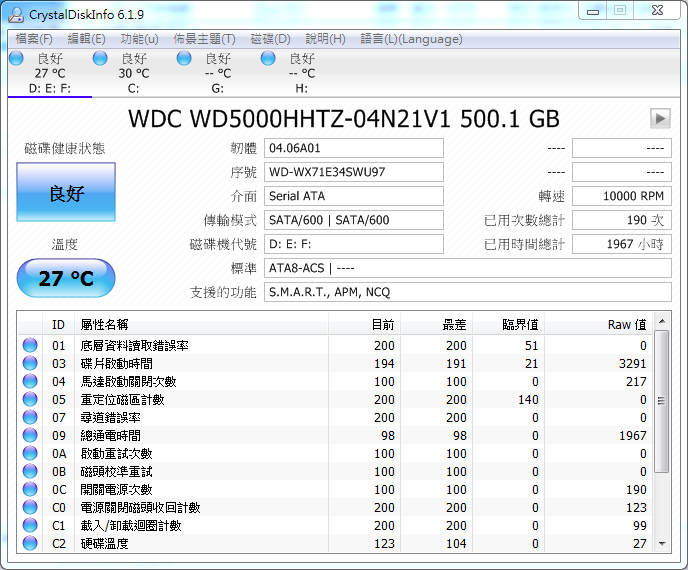Open the 功能(u) menu

(x=139, y=39)
